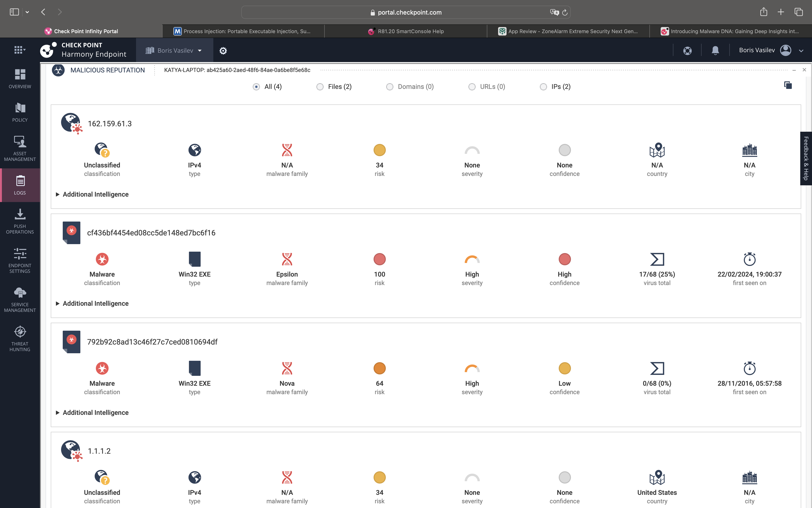Click the portal.checkpoint.com address bar
812x508 pixels.
point(406,12)
